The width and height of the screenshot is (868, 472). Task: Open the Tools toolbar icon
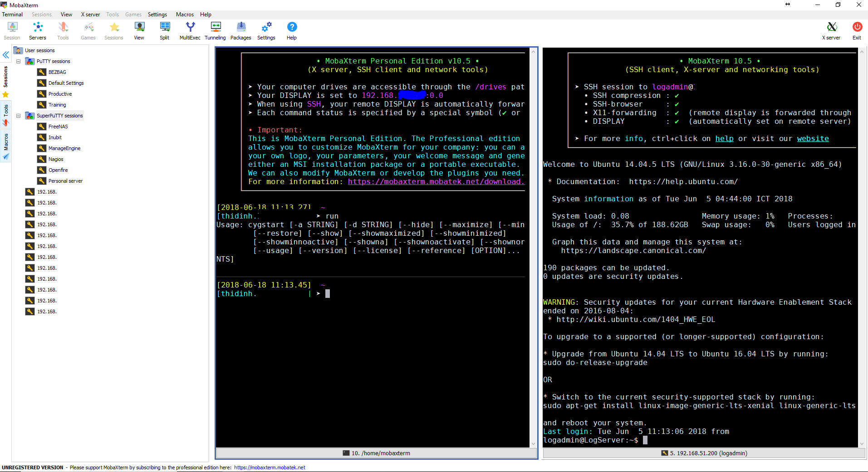point(63,31)
